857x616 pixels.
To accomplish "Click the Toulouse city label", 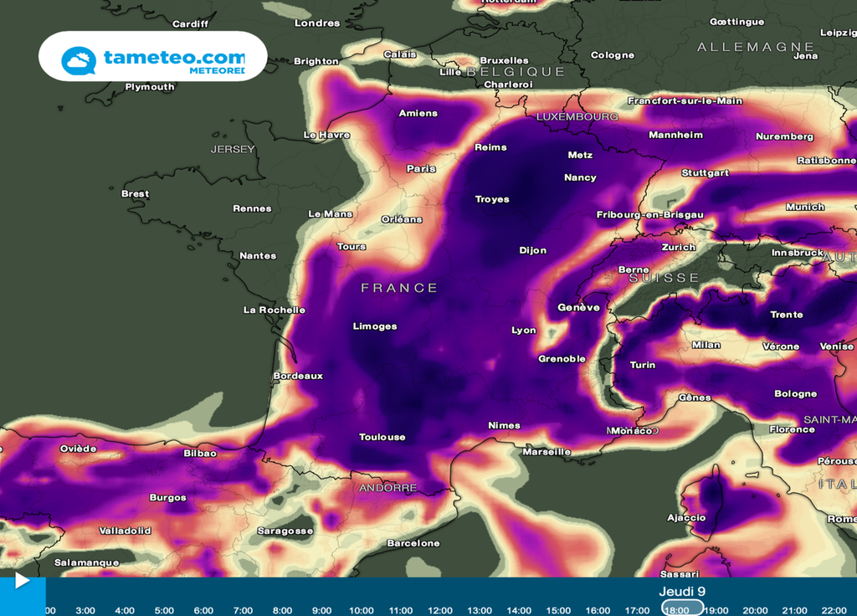I will tap(382, 437).
